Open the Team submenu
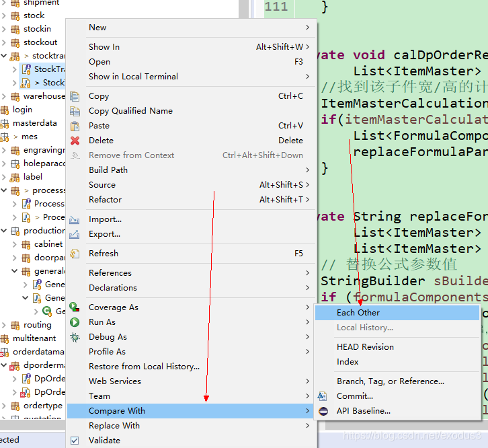 [192, 396]
